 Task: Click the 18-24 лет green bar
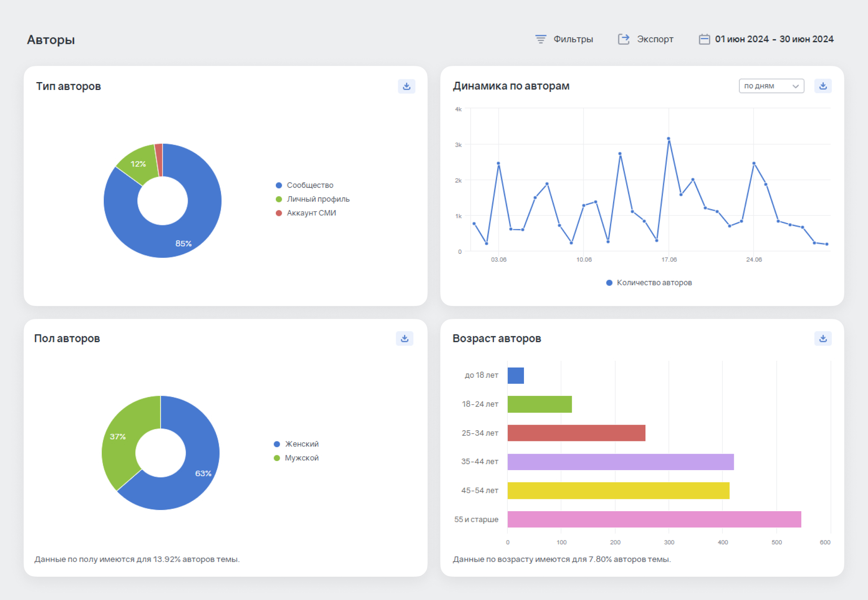(x=540, y=404)
